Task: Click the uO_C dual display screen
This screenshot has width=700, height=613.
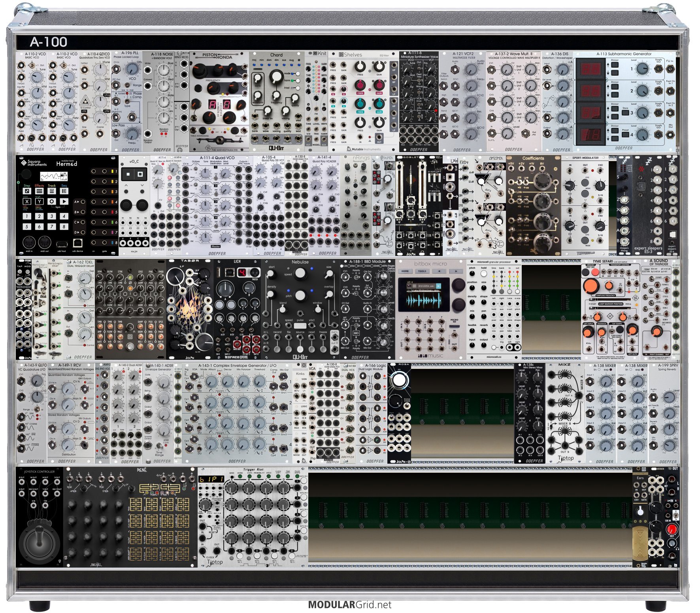Action: coord(134,174)
